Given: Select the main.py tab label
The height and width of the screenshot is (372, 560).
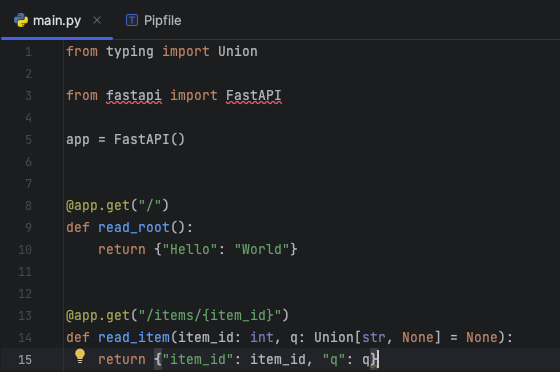Looking at the screenshot, I should (x=57, y=21).
